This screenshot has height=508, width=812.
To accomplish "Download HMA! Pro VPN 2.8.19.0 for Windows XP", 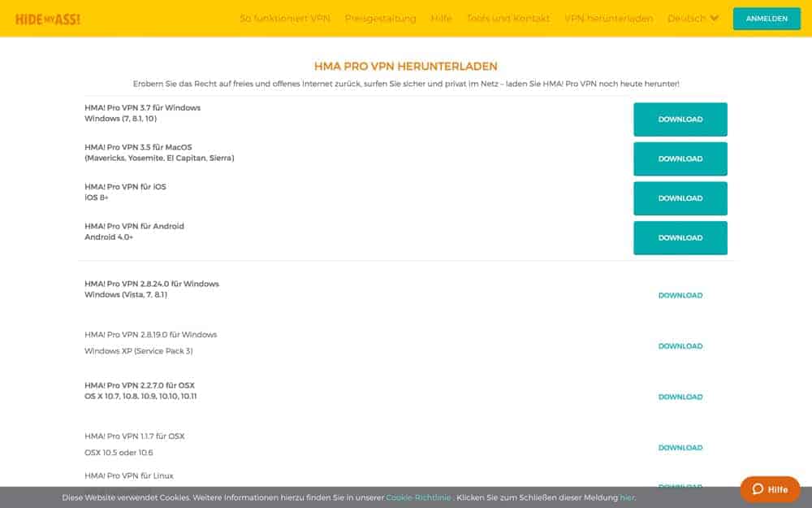I will pyautogui.click(x=680, y=346).
